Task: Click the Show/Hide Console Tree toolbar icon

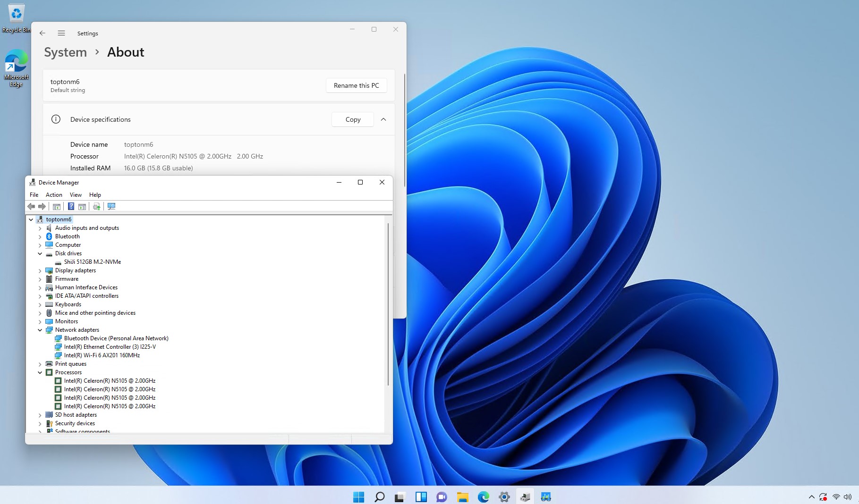Action: [x=57, y=206]
